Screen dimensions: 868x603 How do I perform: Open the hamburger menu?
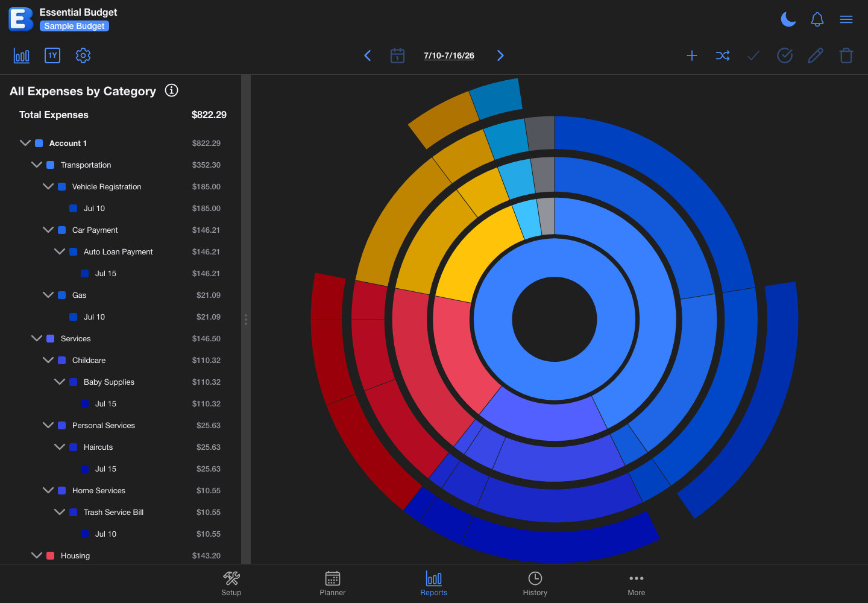point(846,19)
